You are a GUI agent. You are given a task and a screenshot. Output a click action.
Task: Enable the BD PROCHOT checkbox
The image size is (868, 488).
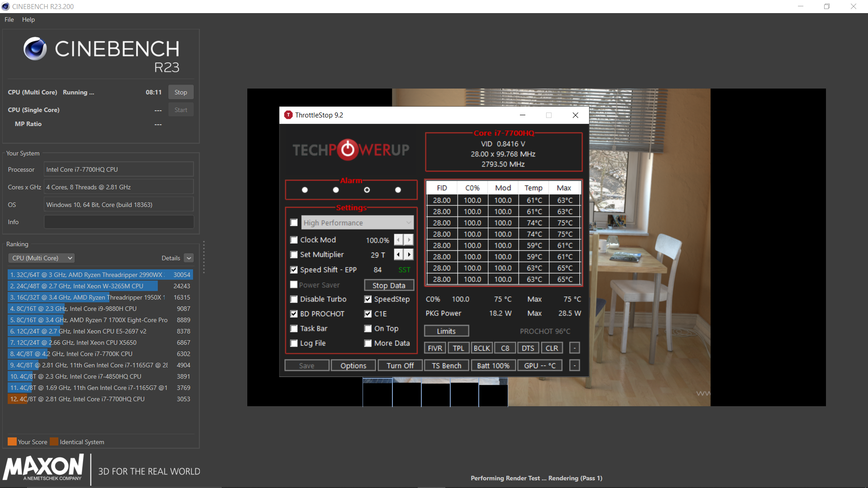click(x=294, y=313)
